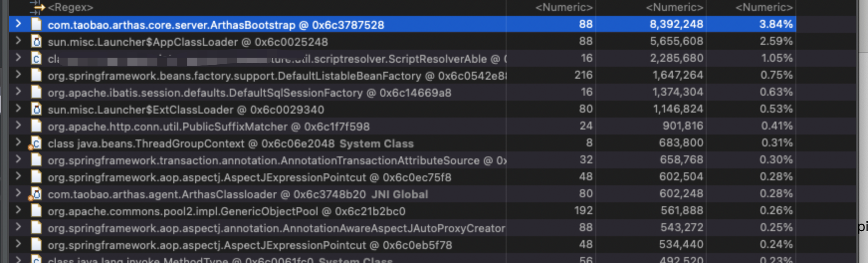Select DefaultListableBeanFactory @ 0x6c0542e8 entry
The image size is (868, 263).
(x=277, y=76)
